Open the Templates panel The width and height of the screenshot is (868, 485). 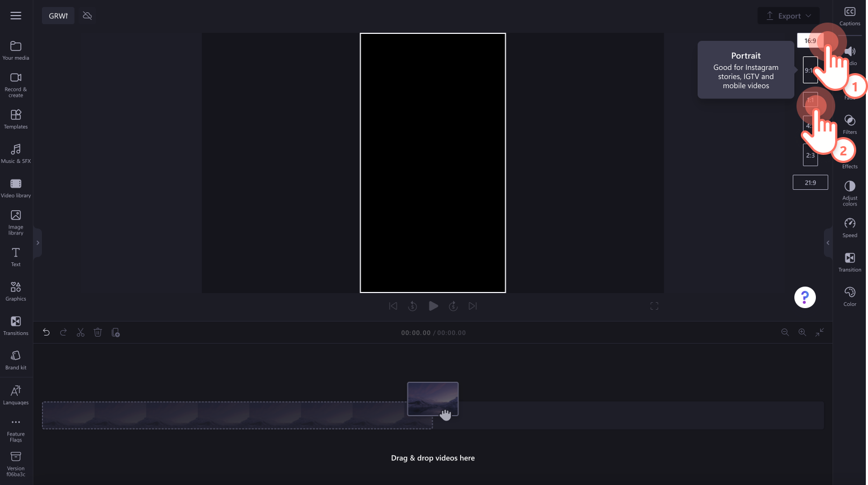point(16,119)
